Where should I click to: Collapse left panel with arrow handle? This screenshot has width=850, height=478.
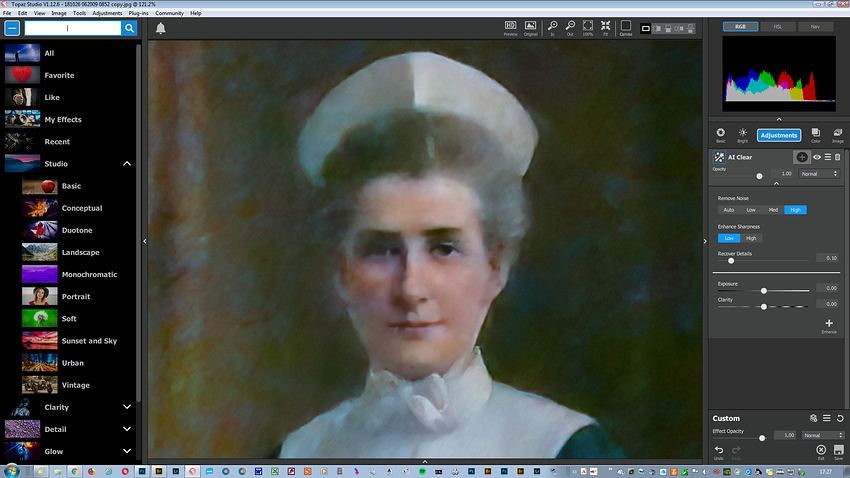[145, 241]
